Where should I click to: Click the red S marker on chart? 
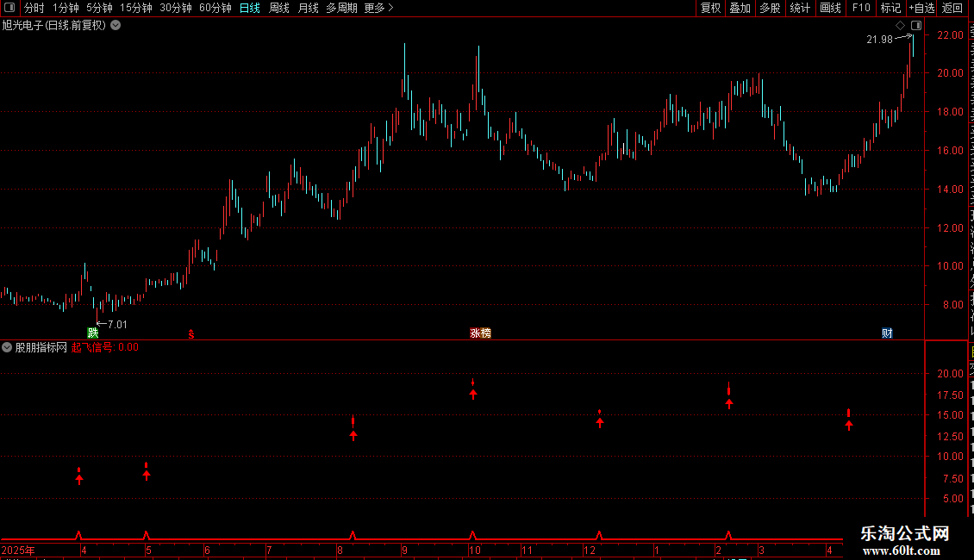click(191, 334)
